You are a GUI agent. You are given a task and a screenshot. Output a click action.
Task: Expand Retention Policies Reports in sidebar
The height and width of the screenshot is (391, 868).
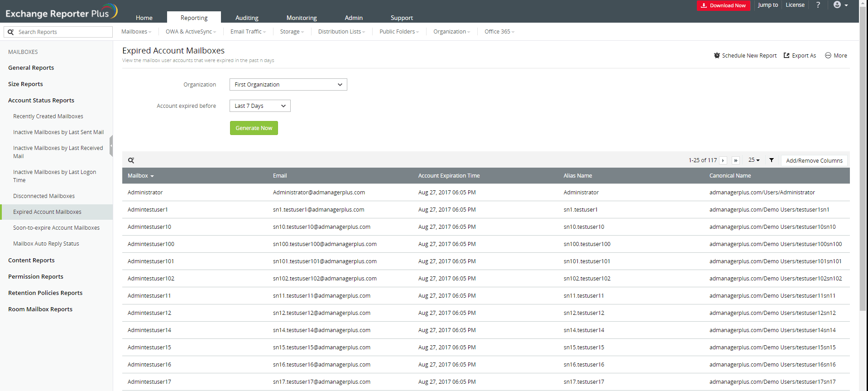click(x=45, y=293)
